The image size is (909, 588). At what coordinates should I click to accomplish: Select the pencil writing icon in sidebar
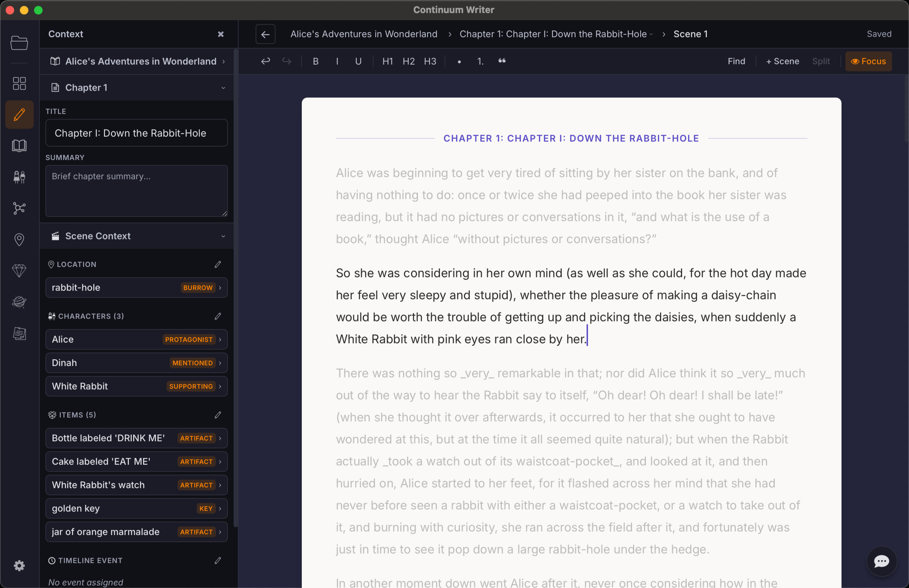19,115
